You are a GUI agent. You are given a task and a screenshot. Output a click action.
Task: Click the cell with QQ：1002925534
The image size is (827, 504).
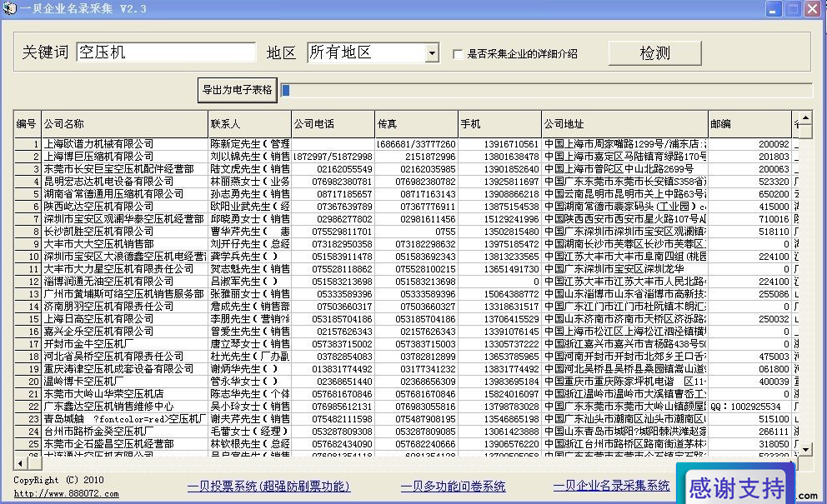(x=749, y=407)
